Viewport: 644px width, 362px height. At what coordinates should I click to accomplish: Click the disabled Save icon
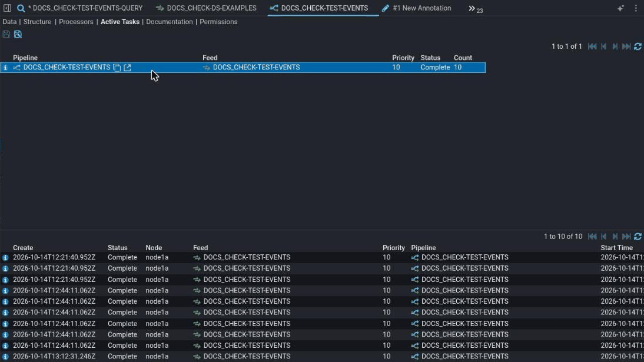point(6,34)
